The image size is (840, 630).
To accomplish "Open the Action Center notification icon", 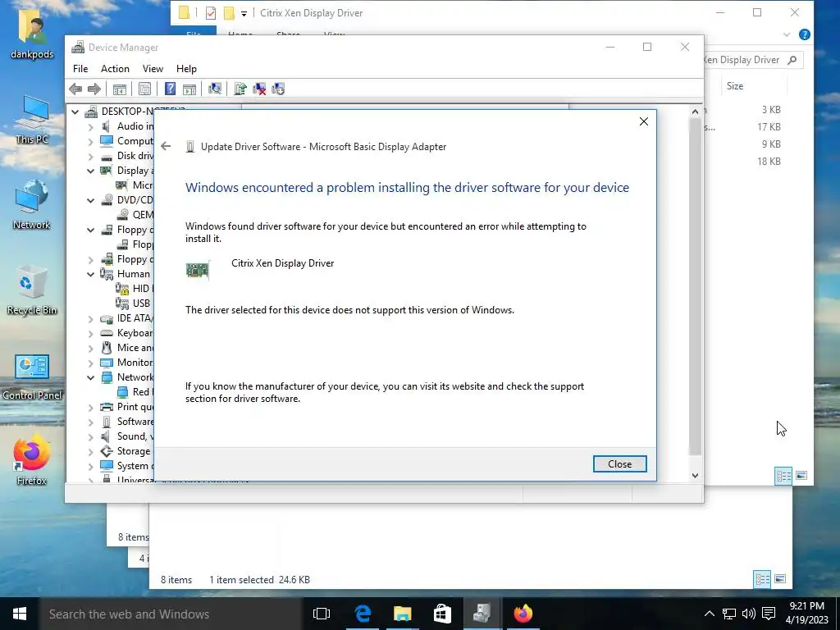I will [769, 614].
